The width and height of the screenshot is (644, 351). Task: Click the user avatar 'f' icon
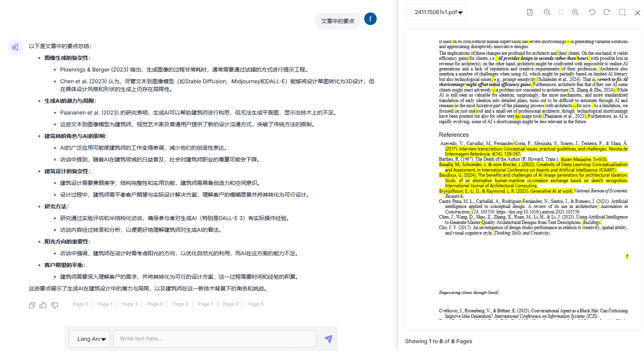click(370, 19)
